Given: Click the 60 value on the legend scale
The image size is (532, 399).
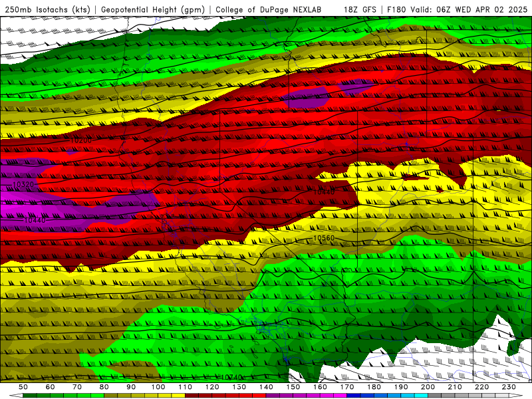Looking at the screenshot, I should [50, 387].
